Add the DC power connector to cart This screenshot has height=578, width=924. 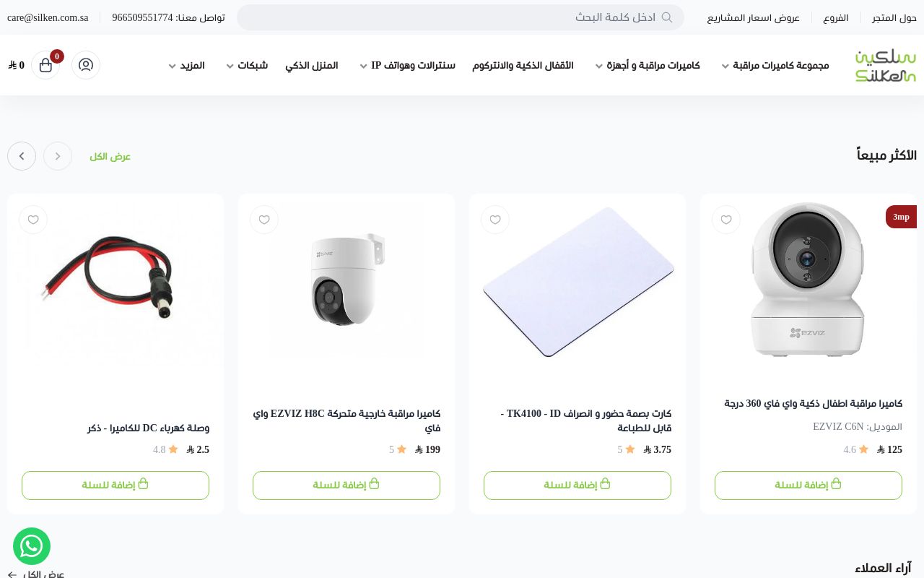click(x=115, y=485)
